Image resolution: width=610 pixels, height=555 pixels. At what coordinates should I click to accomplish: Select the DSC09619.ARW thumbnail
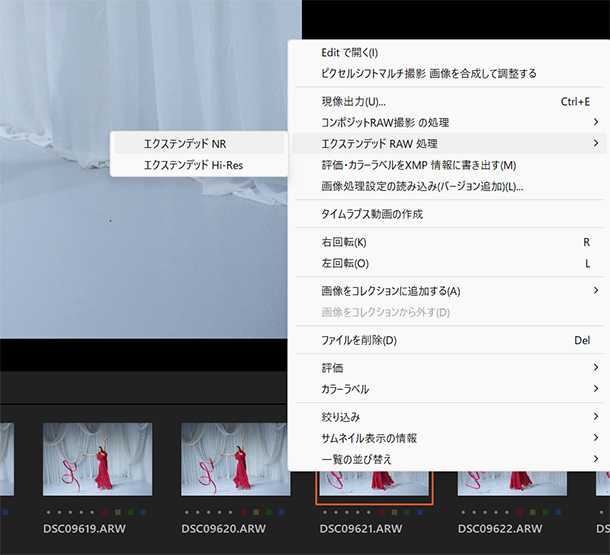click(98, 459)
